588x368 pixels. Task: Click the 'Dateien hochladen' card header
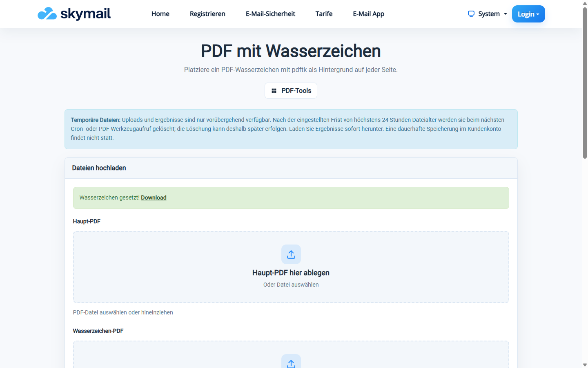pos(291,168)
